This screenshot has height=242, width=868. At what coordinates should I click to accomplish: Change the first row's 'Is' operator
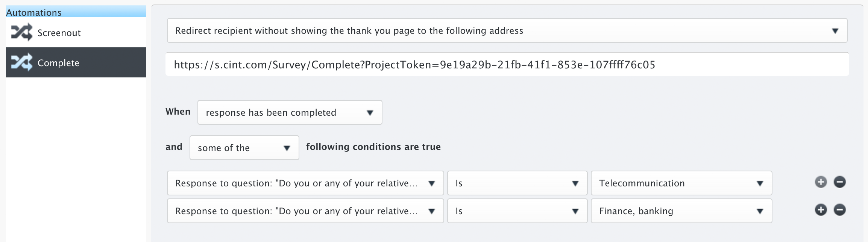(517, 183)
